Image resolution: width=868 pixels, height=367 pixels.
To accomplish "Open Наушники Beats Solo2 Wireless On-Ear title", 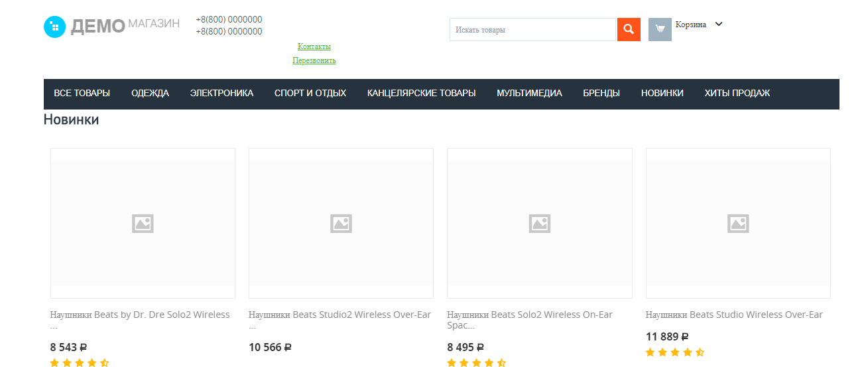I will coord(530,319).
